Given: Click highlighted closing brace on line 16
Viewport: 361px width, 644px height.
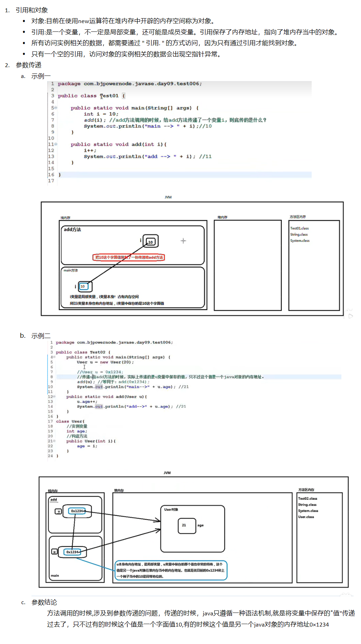Looking at the screenshot, I should click(x=59, y=174).
